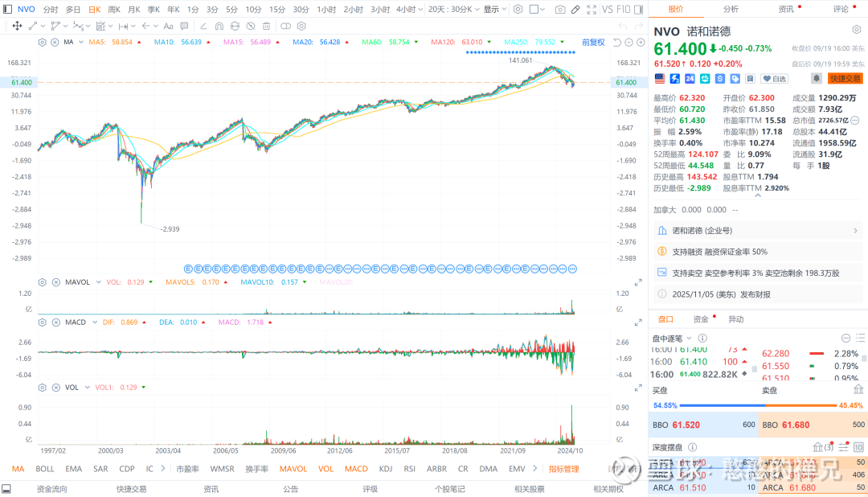The image size is (868, 497).
Task: Open the 资讯 news tab in quote panel
Action: [786, 9]
